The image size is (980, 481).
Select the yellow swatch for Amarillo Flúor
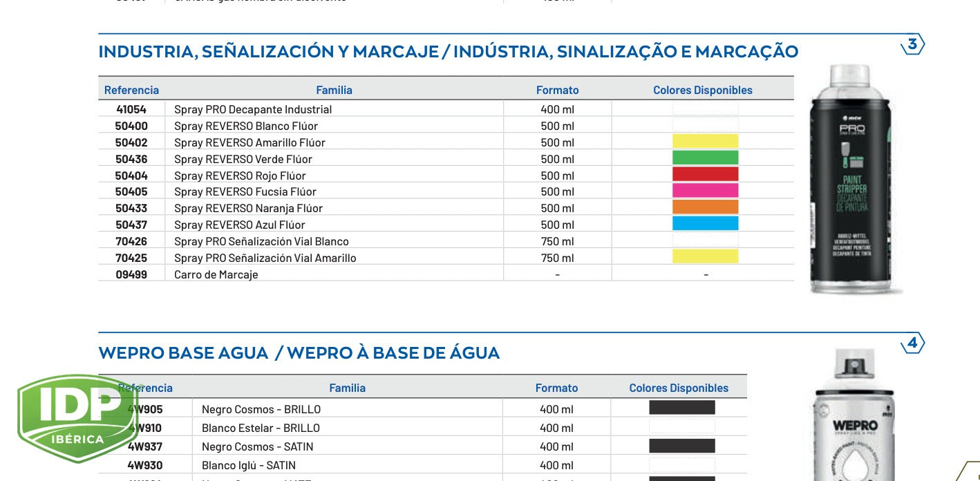[705, 142]
